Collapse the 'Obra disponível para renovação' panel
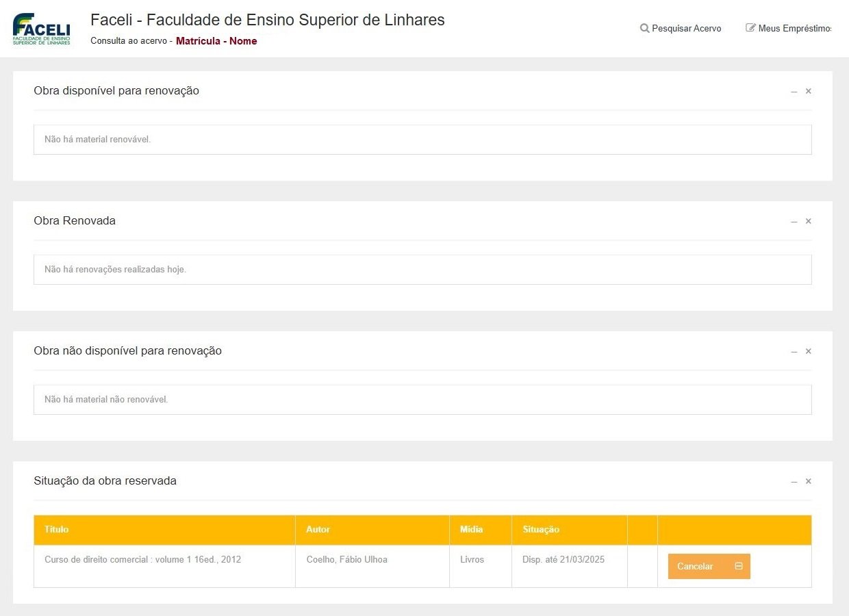Screen dimensions: 849x616 pyautogui.click(x=794, y=92)
